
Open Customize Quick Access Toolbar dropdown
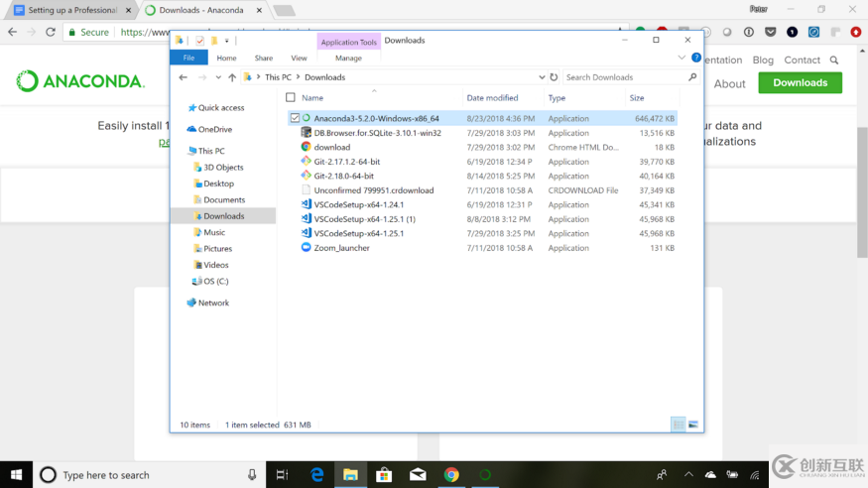pos(227,41)
